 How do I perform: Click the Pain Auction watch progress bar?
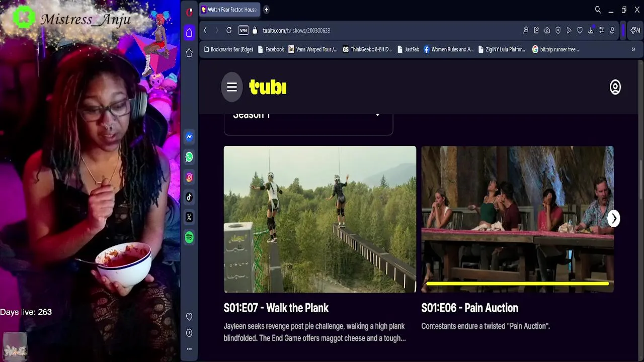(x=517, y=284)
